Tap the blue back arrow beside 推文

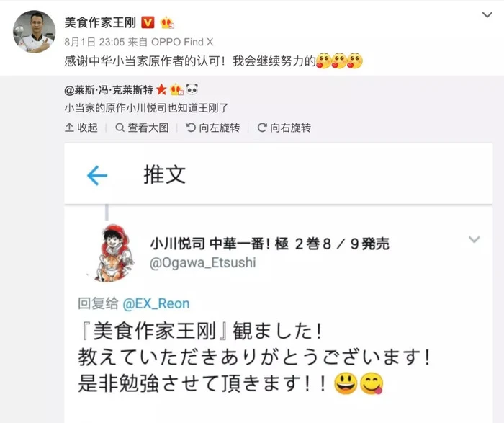click(96, 175)
